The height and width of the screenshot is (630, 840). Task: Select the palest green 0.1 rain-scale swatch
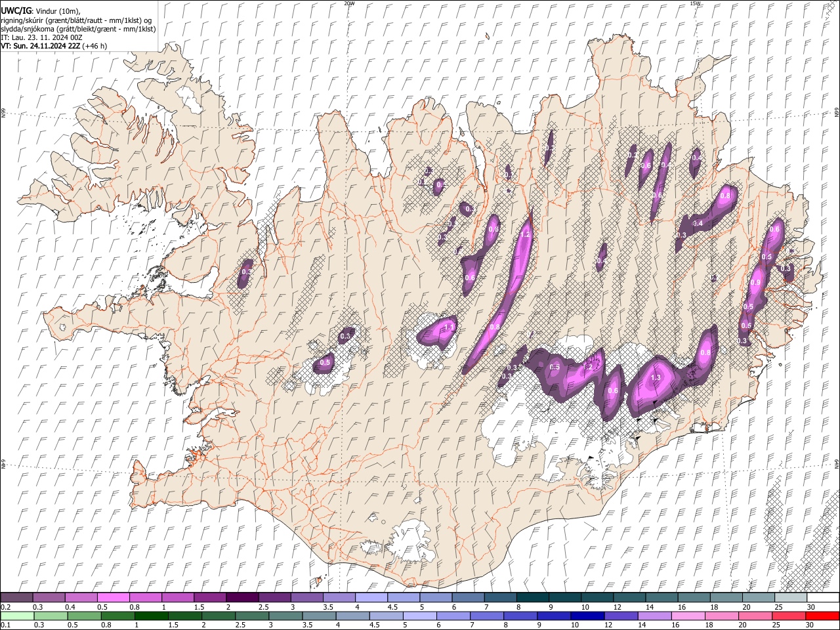(x=17, y=616)
